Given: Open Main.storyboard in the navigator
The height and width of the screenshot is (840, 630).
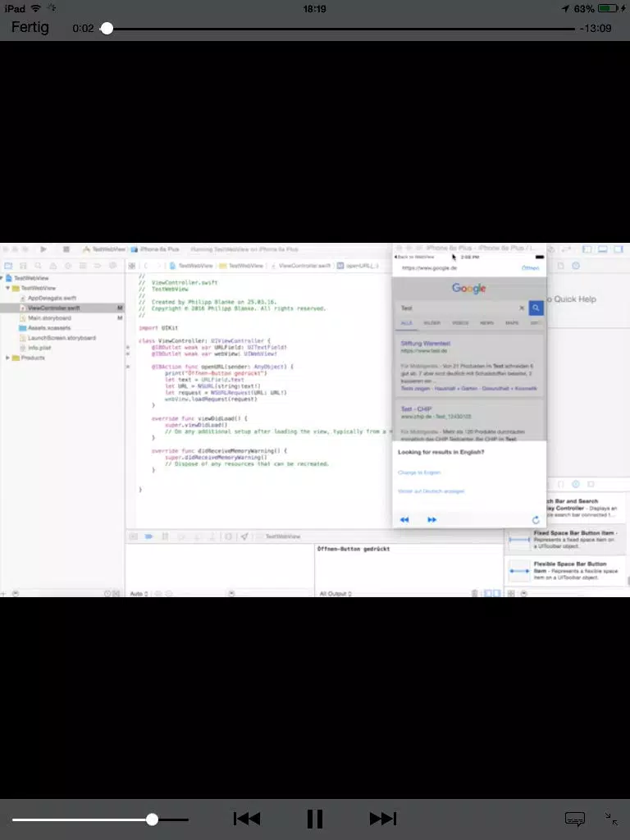Looking at the screenshot, I should [49, 318].
